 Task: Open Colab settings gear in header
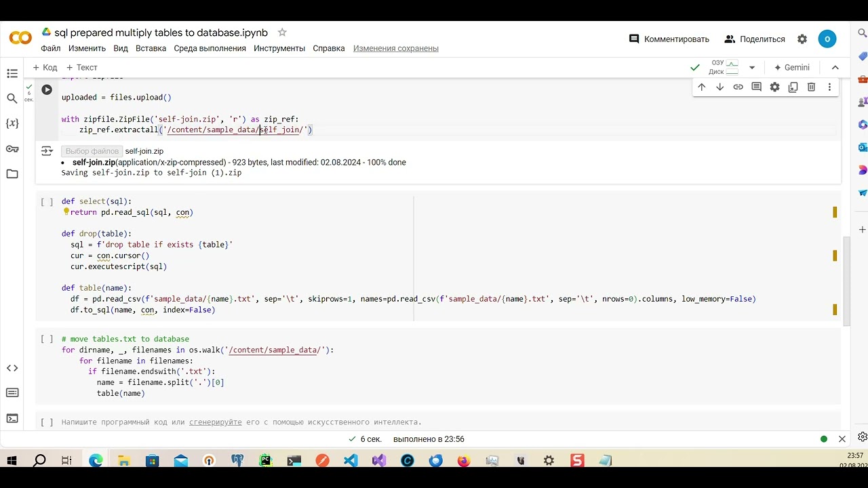click(x=802, y=39)
